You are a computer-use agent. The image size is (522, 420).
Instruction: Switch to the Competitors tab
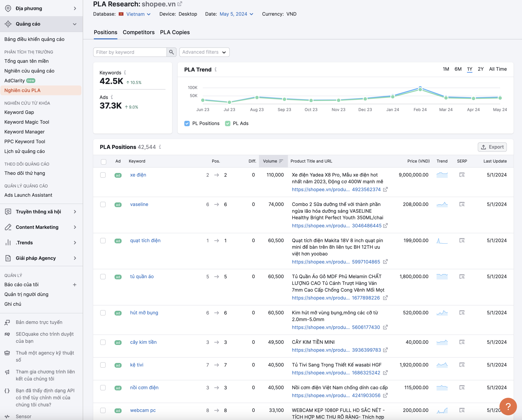click(139, 32)
